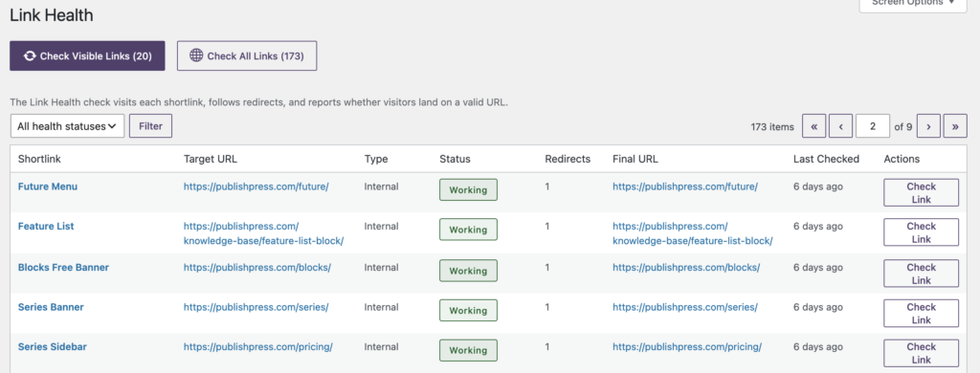980x373 pixels.
Task: Click Check Link for Blocks Free Banner
Action: tap(921, 274)
